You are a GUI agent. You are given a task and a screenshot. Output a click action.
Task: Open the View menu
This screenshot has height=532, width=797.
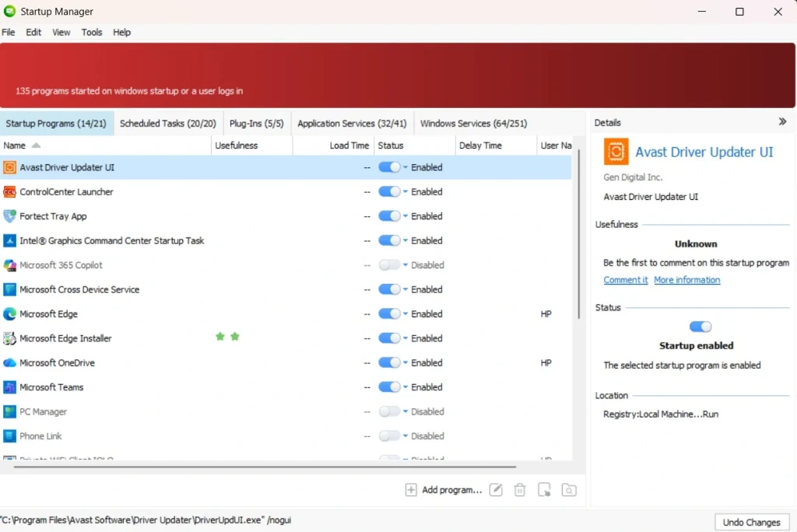pyautogui.click(x=61, y=32)
